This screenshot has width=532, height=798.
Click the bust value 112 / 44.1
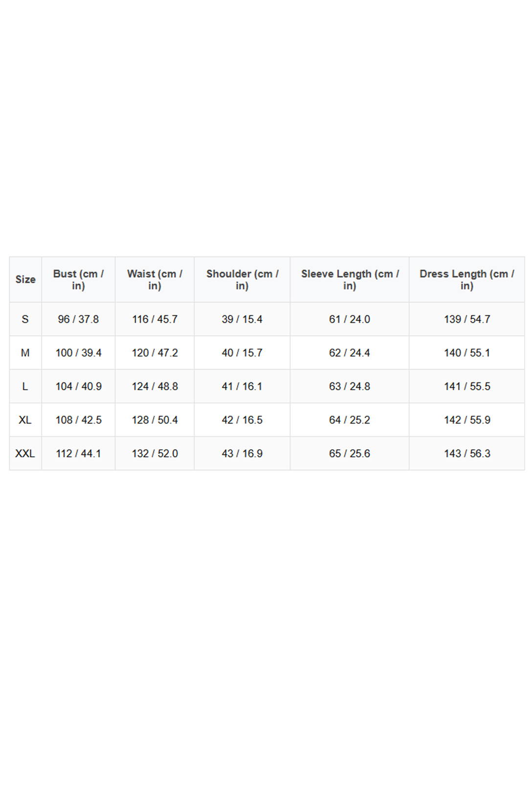78,454
